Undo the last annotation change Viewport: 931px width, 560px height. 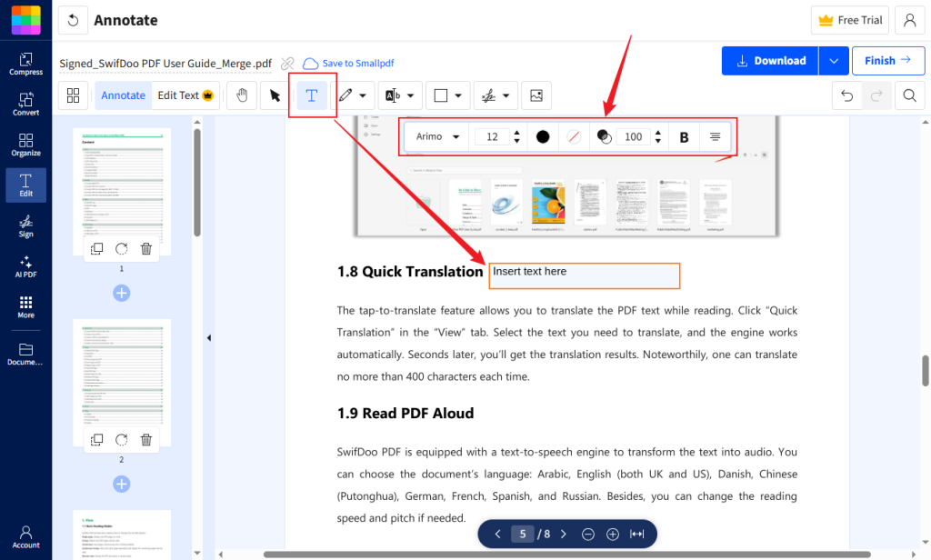(x=846, y=95)
